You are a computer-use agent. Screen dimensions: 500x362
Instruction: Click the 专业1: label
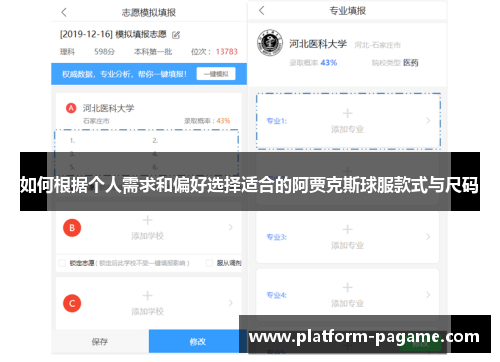[x=277, y=121]
